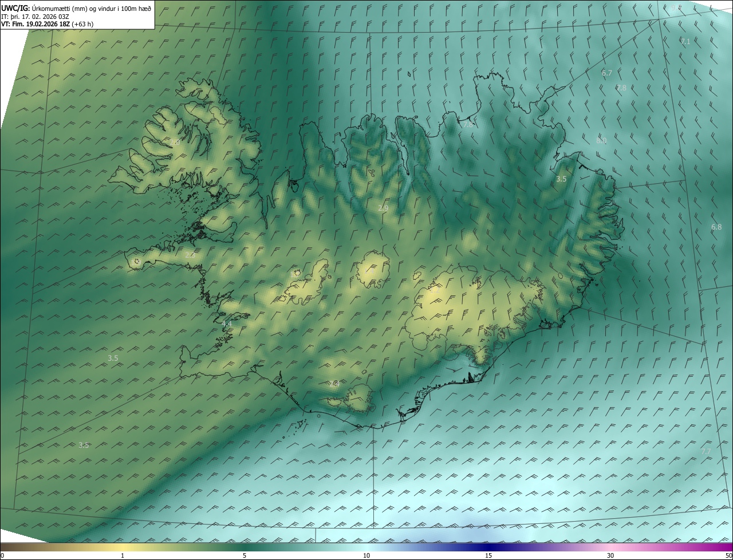Click the colorbar tick label 15
The width and height of the screenshot is (733, 560).
coord(488,555)
